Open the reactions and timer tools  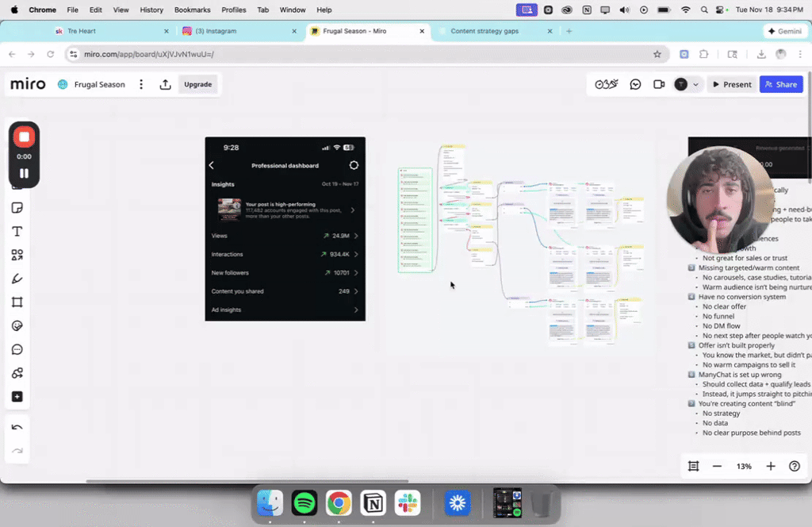click(607, 84)
